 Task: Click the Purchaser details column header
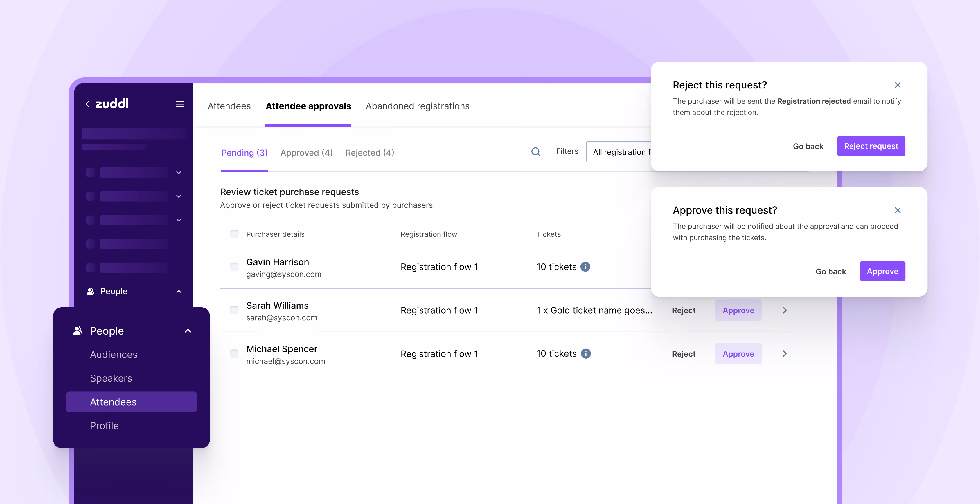pos(275,234)
